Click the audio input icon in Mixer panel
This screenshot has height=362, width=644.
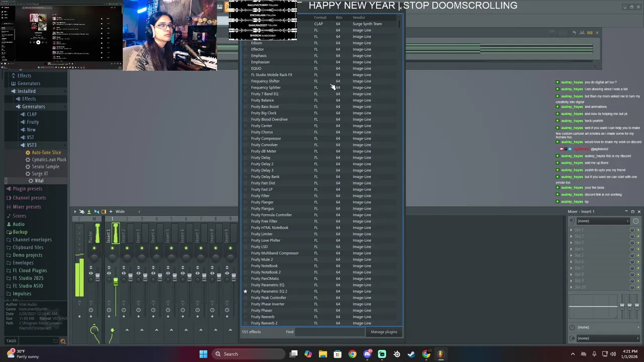[572, 221]
